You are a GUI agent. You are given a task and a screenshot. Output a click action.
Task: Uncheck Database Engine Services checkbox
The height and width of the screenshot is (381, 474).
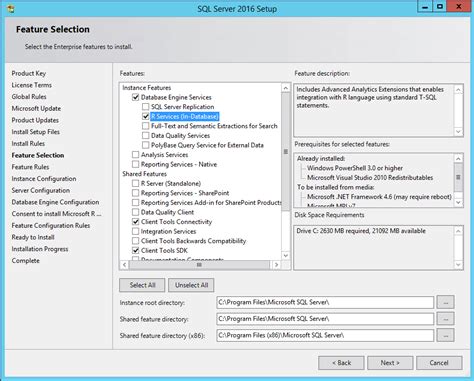[135, 97]
